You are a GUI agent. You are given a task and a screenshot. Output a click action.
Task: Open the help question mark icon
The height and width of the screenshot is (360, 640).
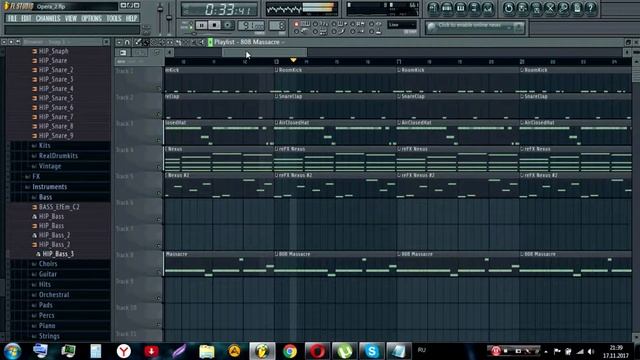coord(591,8)
